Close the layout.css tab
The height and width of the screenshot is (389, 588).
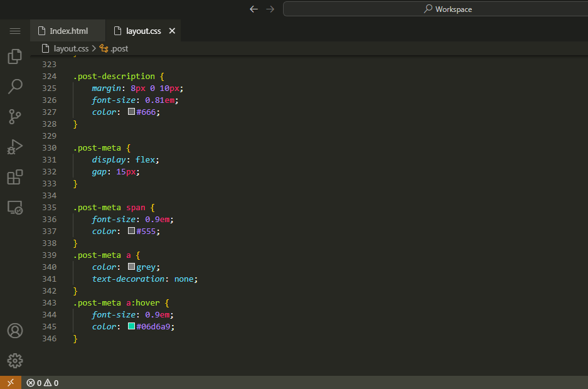[x=172, y=31]
